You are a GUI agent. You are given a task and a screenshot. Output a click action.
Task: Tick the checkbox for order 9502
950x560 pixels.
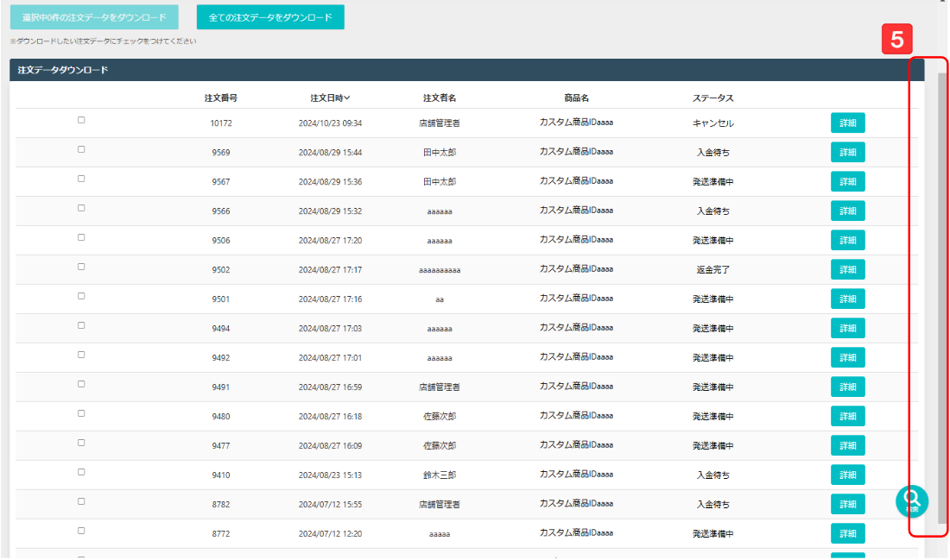tap(81, 267)
